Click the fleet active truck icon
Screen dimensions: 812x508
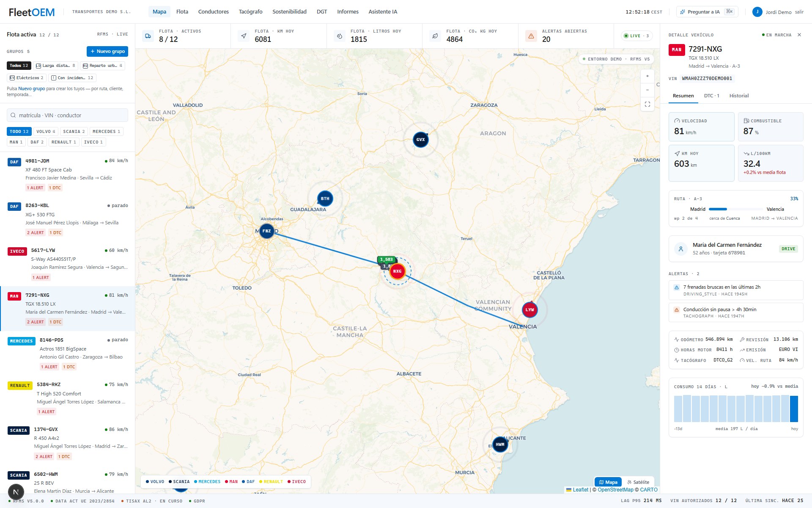point(148,36)
